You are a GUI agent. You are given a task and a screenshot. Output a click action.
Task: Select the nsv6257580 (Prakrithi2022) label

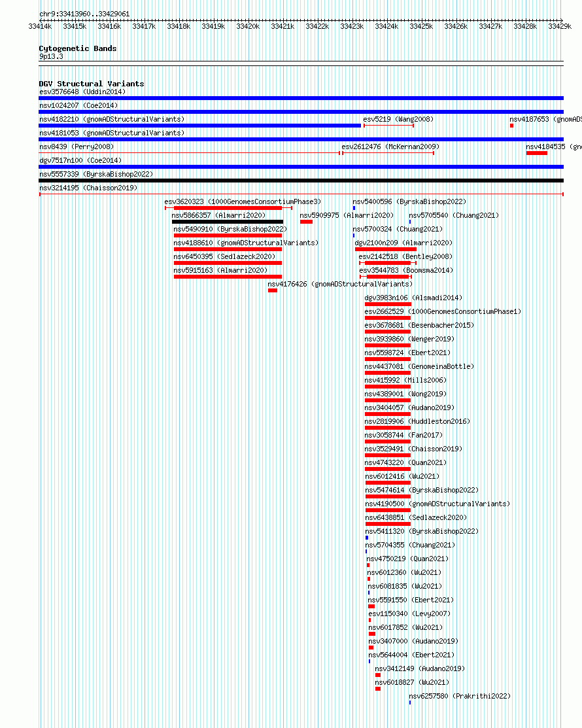(460, 697)
